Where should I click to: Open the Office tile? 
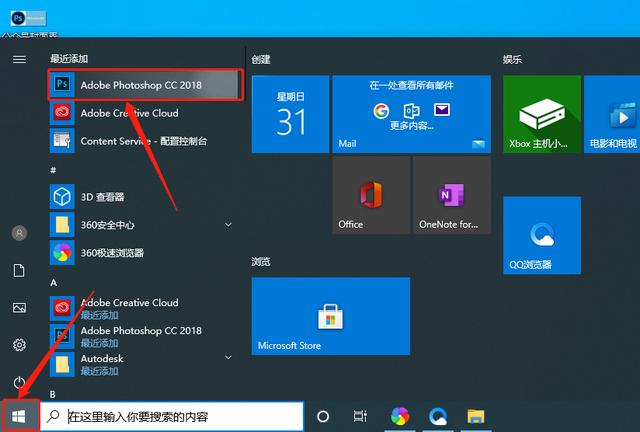pos(371,195)
